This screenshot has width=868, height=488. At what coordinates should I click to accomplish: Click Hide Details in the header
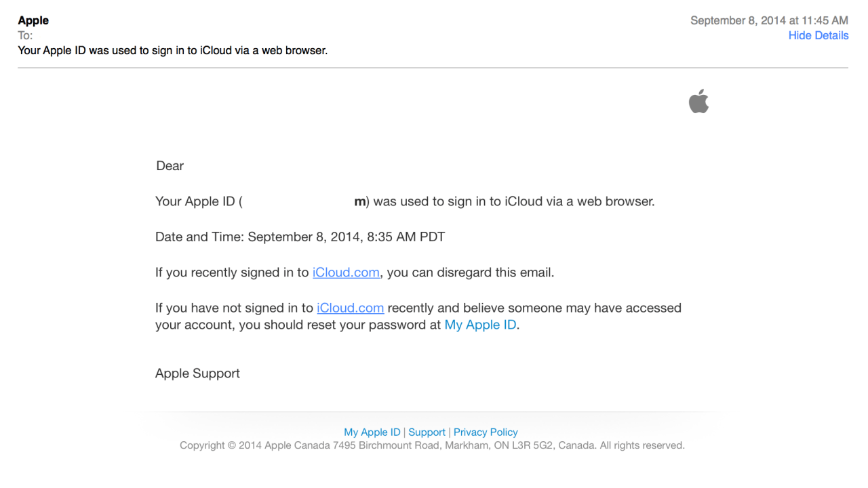click(818, 35)
